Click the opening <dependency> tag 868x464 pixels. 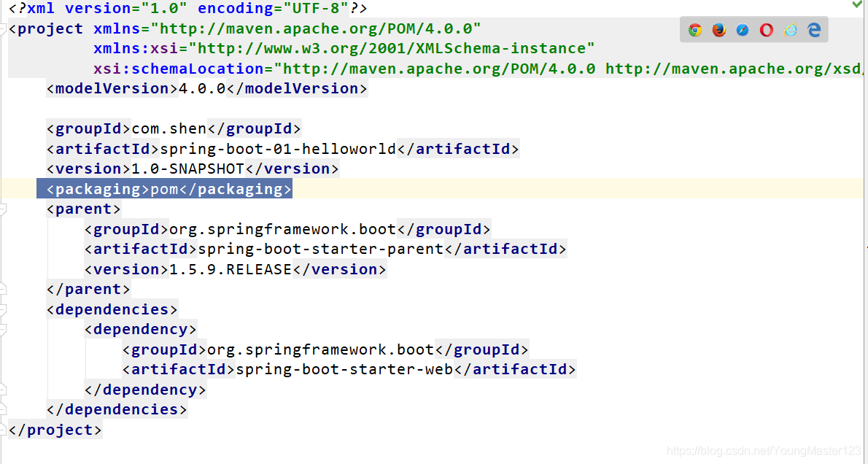tap(141, 330)
